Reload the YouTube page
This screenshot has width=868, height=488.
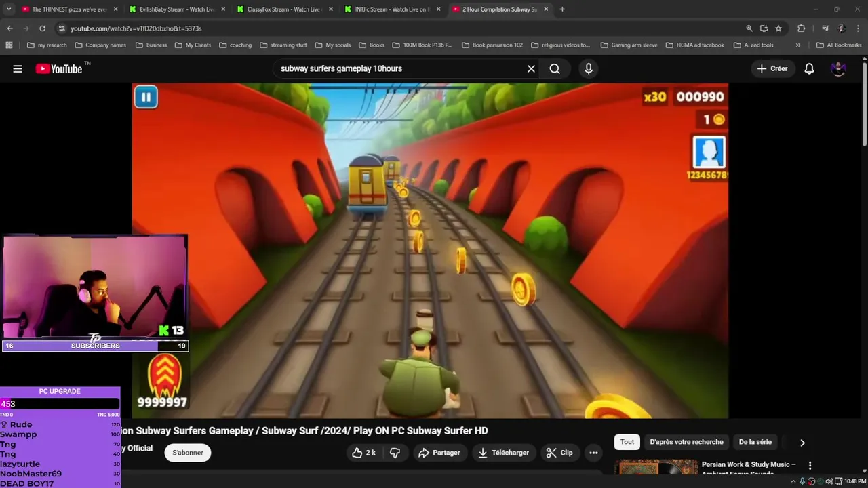pos(42,28)
